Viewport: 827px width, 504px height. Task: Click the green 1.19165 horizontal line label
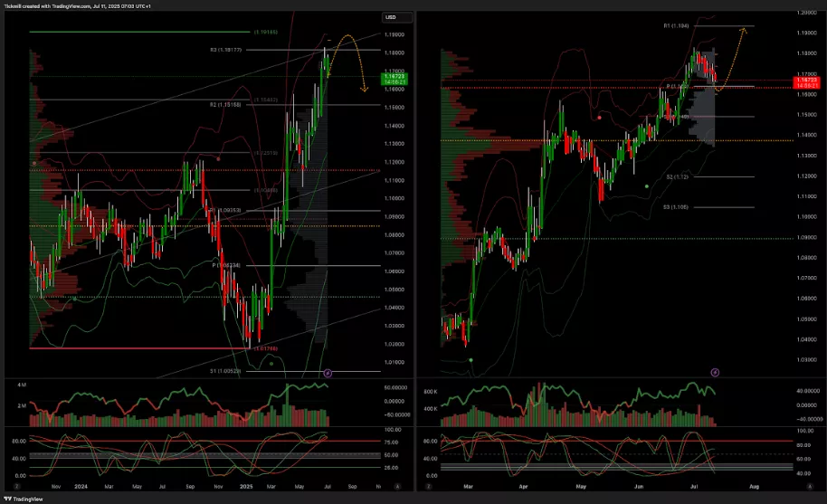pyautogui.click(x=266, y=32)
